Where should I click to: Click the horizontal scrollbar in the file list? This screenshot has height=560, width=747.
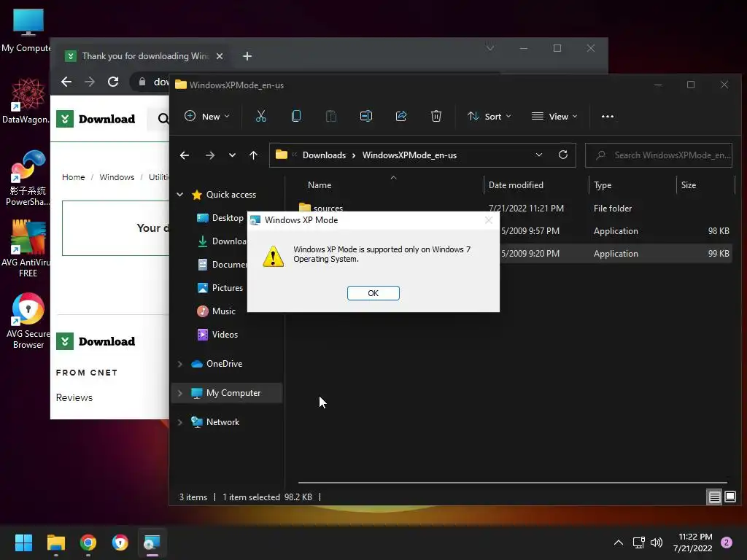click(x=513, y=483)
